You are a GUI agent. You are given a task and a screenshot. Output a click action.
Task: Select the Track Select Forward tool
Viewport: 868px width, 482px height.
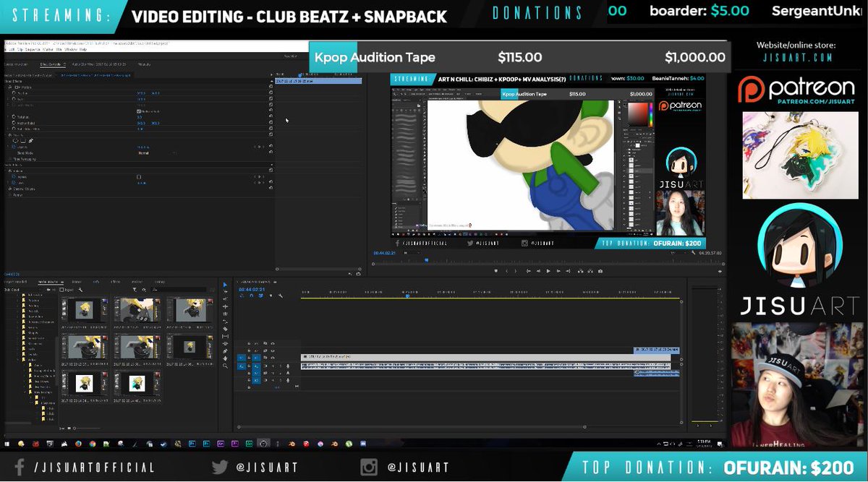click(x=225, y=291)
